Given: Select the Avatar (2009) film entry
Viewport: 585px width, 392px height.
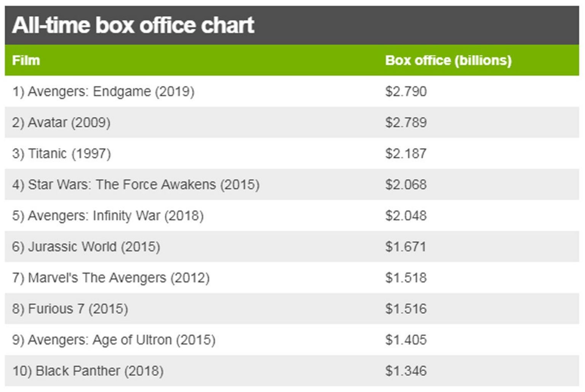Looking at the screenshot, I should click(61, 123).
